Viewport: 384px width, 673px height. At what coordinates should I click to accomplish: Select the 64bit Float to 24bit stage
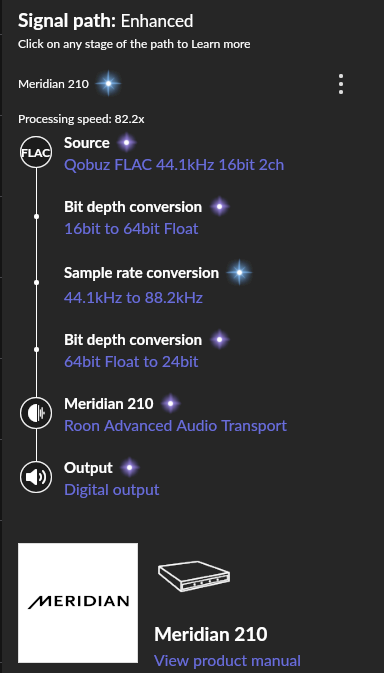(131, 362)
